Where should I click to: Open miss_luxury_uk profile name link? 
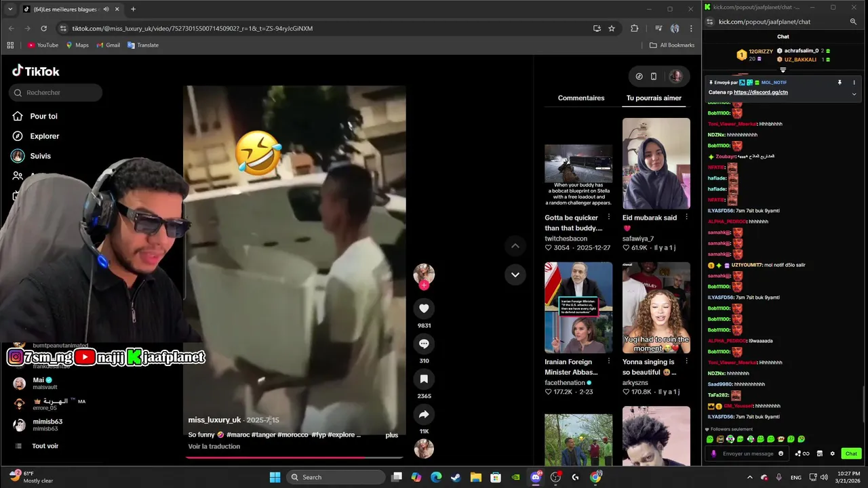coord(214,420)
